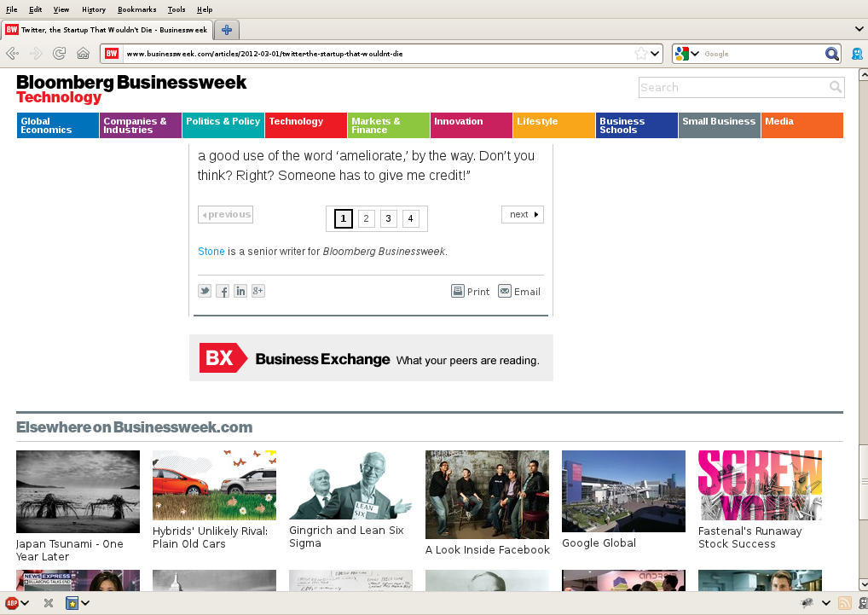Open the Google search engine selector dropdown
This screenshot has width=868, height=615.
(x=687, y=54)
